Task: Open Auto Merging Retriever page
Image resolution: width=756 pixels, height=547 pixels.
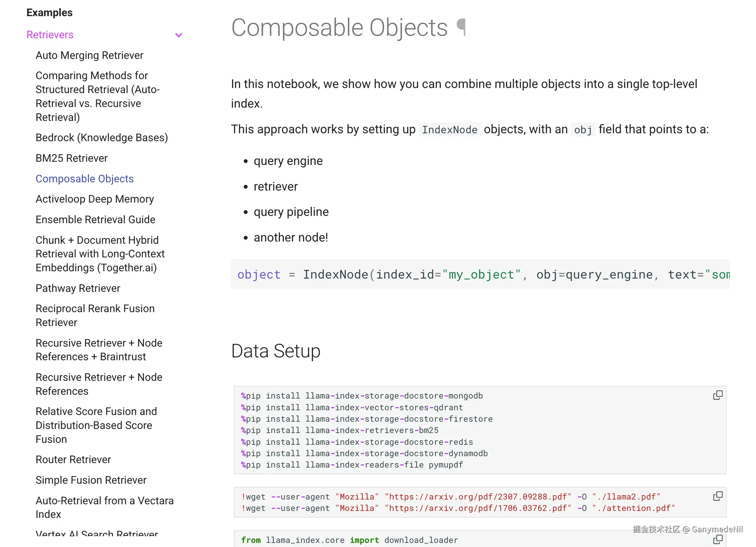Action: point(89,55)
